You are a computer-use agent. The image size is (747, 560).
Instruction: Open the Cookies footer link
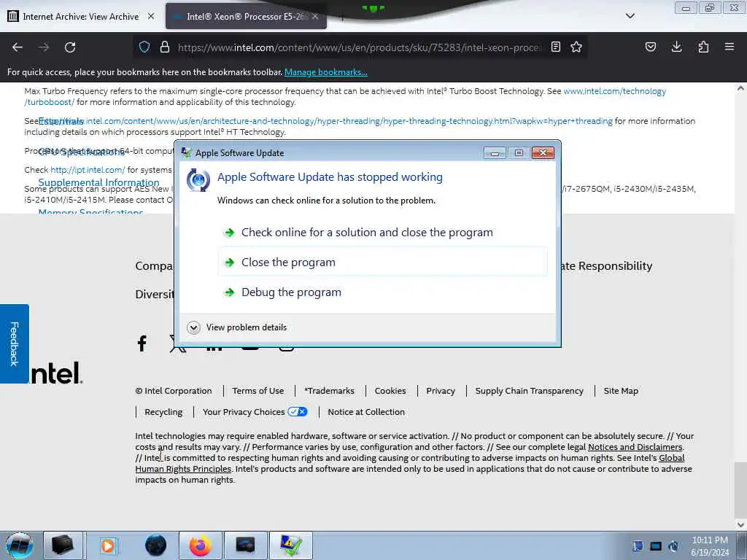point(390,391)
